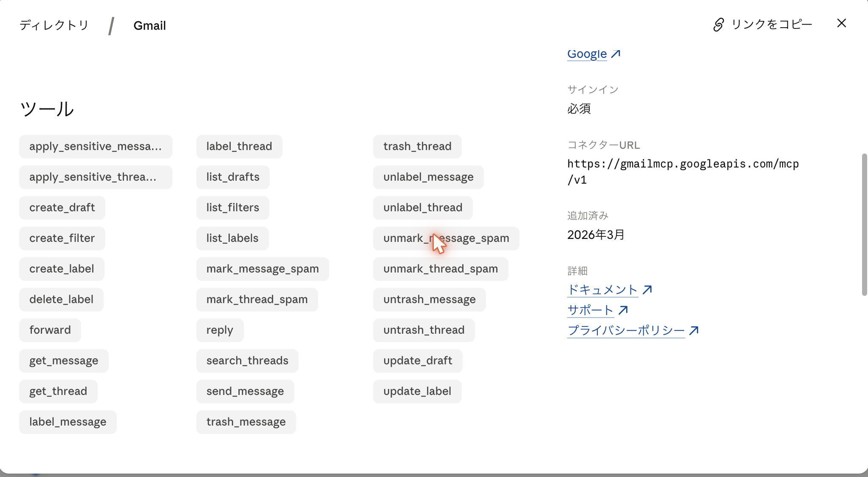868x477 pixels.
Task: Click the mark_thread_spam tool chip
Action: [257, 300]
